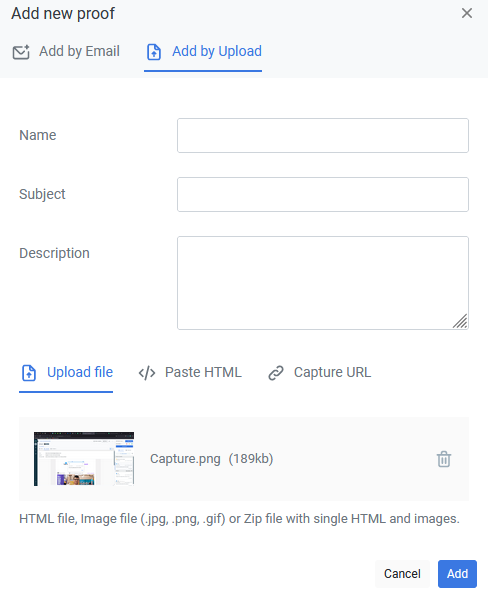Click the file icon next to Upload file
This screenshot has width=488, height=599.
29,373
